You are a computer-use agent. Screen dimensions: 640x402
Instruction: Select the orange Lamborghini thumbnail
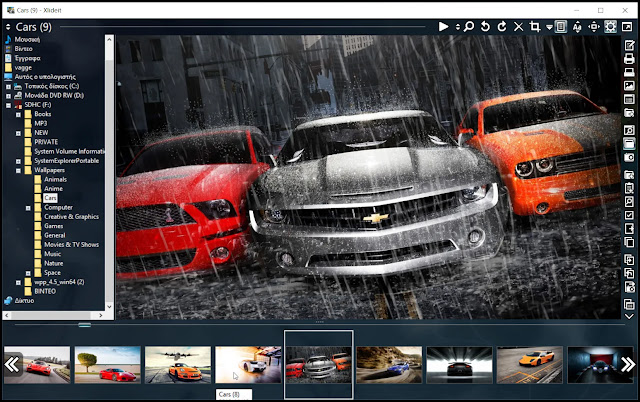529,364
